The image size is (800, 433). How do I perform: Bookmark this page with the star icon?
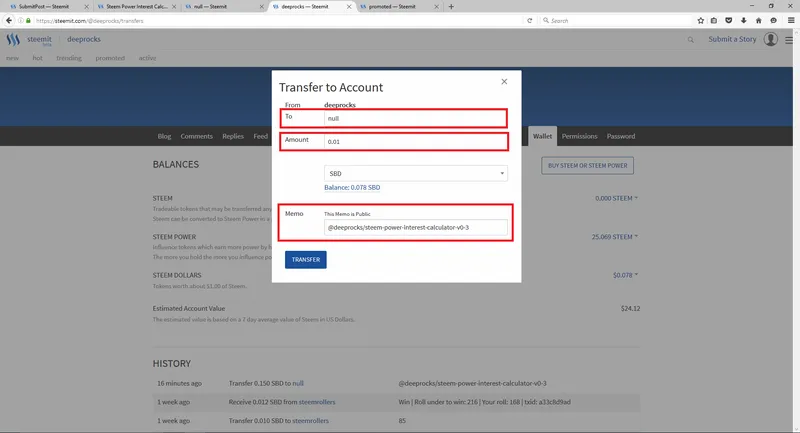click(x=701, y=20)
